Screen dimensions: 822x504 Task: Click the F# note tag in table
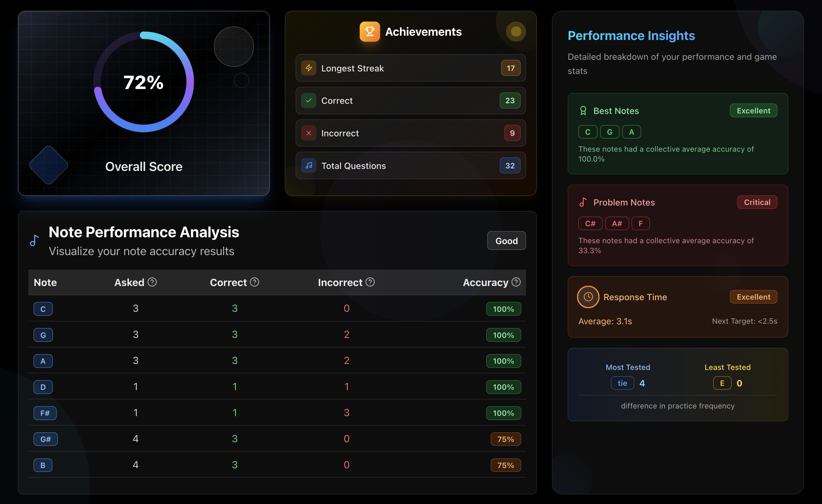[45, 413]
